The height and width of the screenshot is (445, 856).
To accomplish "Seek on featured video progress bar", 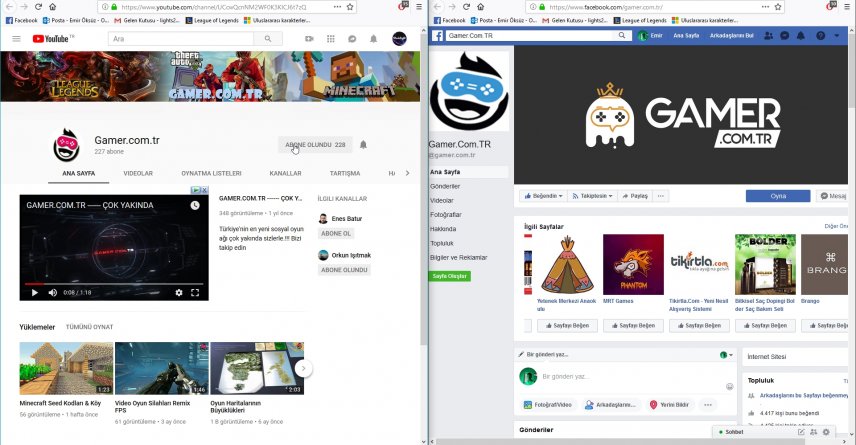I will (114, 284).
